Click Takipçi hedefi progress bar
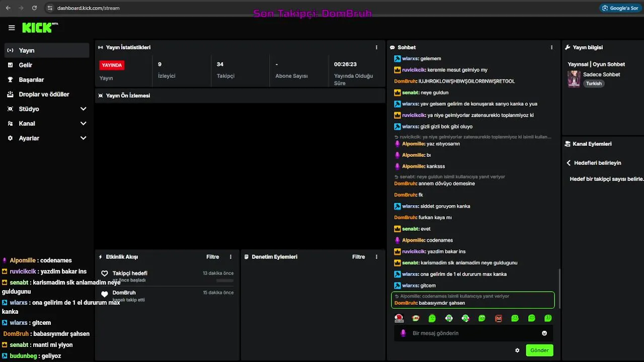Screen dimensions: 644x362 click(x=225, y=280)
